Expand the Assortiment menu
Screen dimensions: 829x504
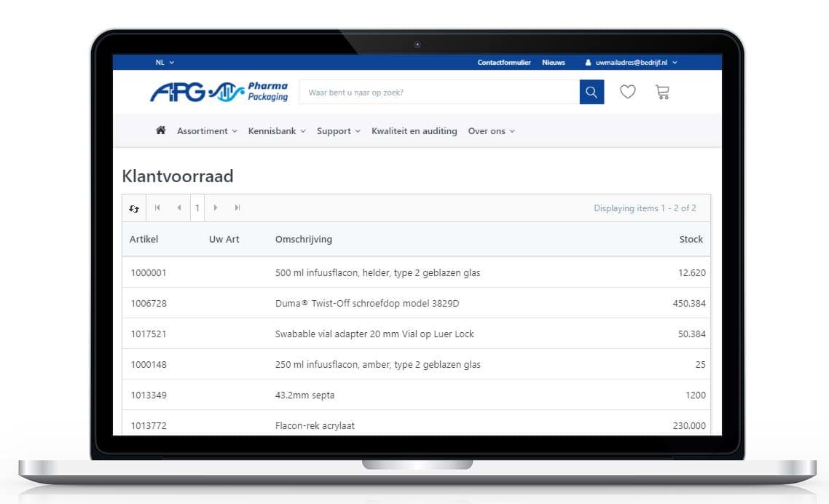click(207, 131)
